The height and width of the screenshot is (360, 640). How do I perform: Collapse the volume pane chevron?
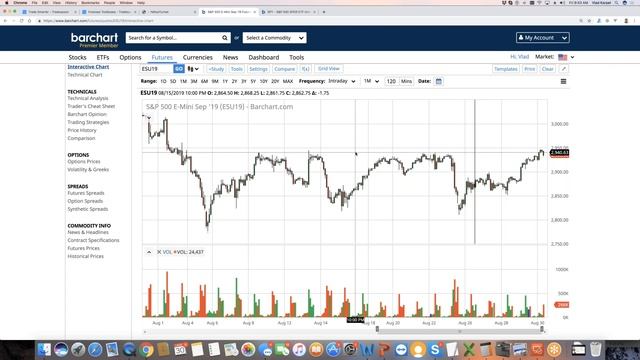click(x=149, y=252)
